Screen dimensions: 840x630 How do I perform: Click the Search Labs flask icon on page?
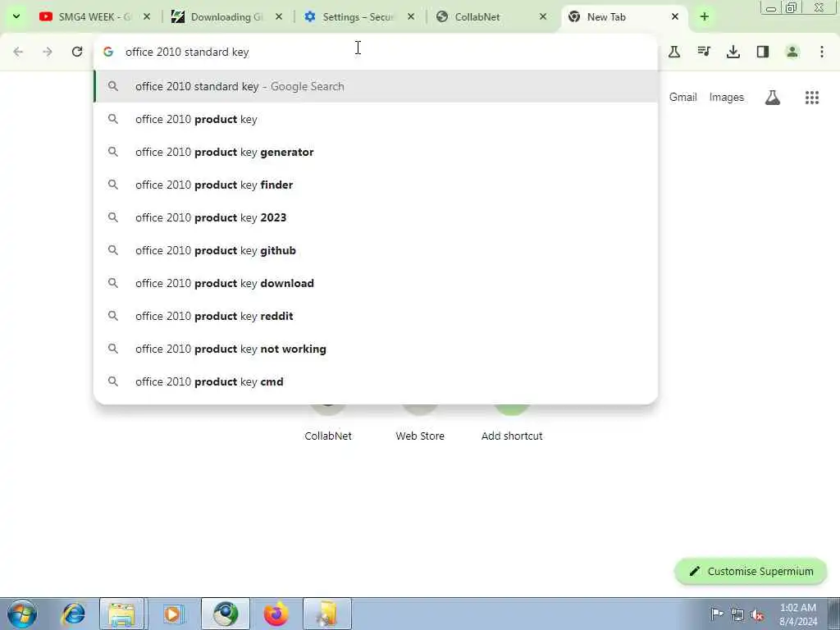[x=773, y=98]
